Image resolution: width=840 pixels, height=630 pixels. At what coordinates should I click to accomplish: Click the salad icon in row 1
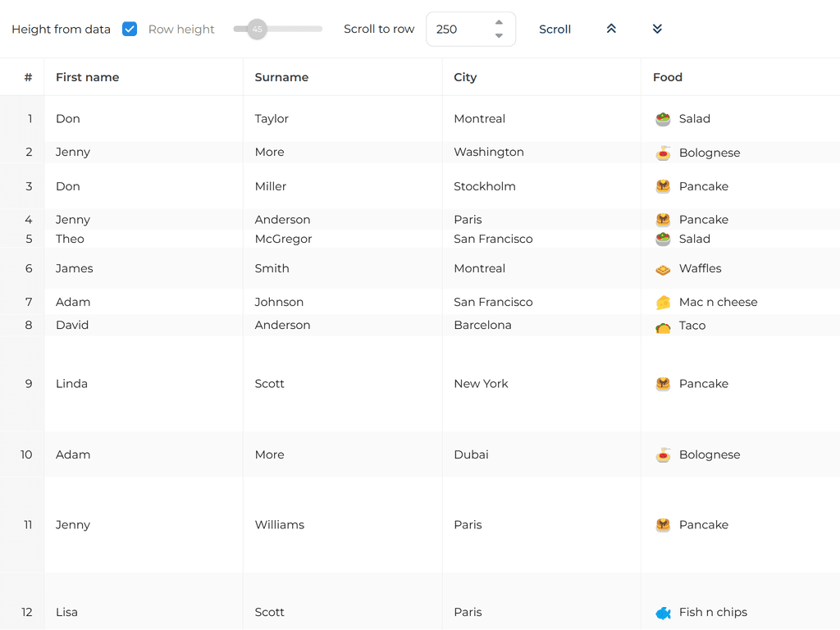[x=663, y=119]
